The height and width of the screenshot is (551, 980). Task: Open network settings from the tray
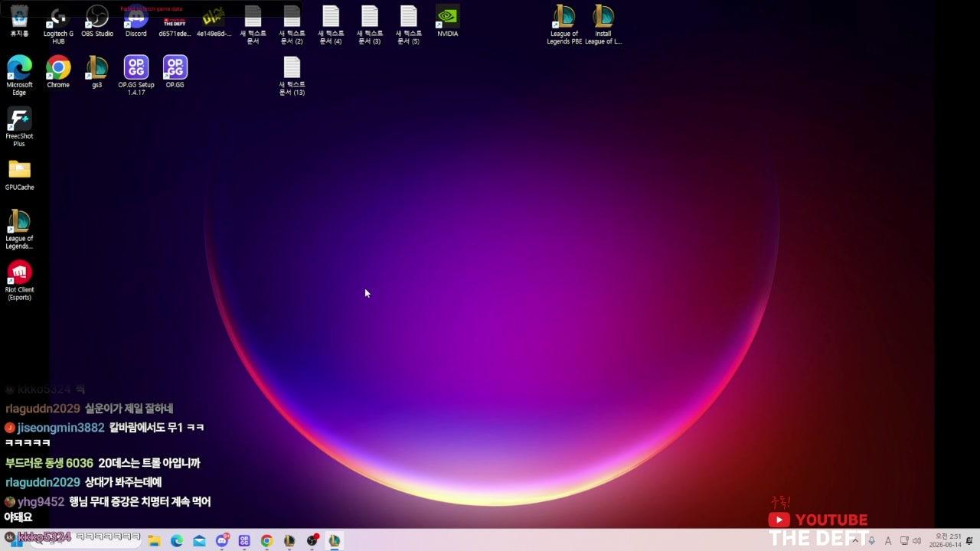click(x=904, y=540)
